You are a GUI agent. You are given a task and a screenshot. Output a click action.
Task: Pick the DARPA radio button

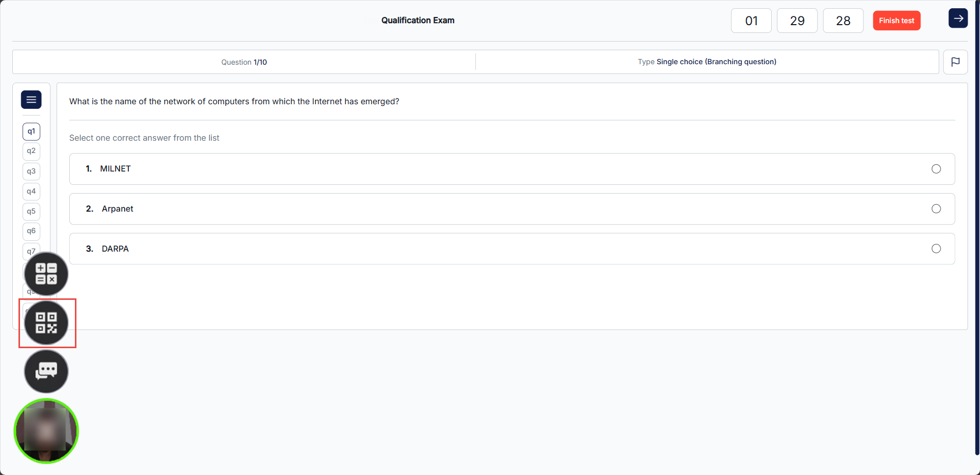936,249
